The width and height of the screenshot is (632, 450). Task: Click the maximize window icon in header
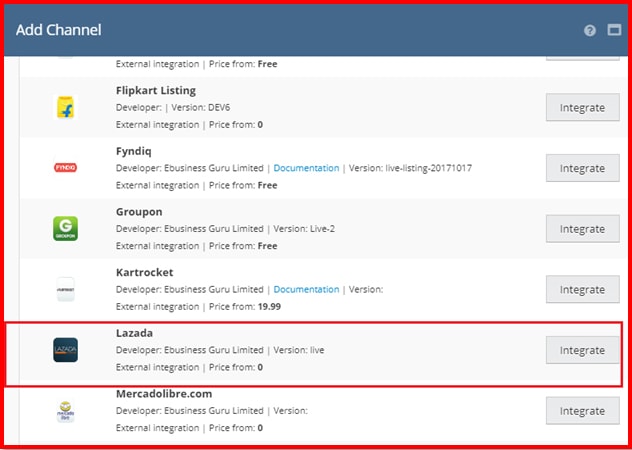(x=614, y=30)
